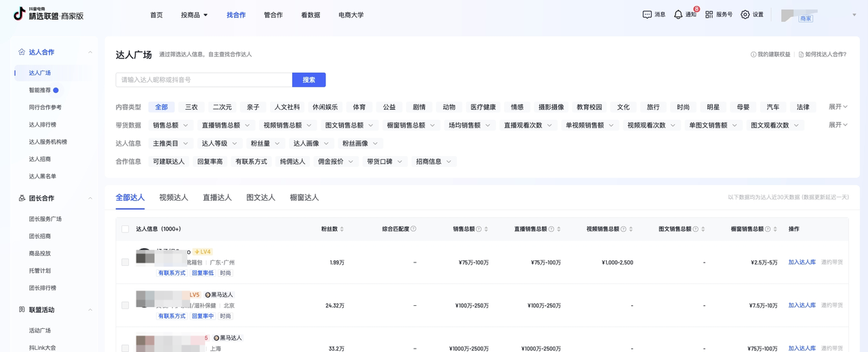The width and height of the screenshot is (868, 352).
Task: Switch to the 视频达人 tab
Action: [174, 197]
